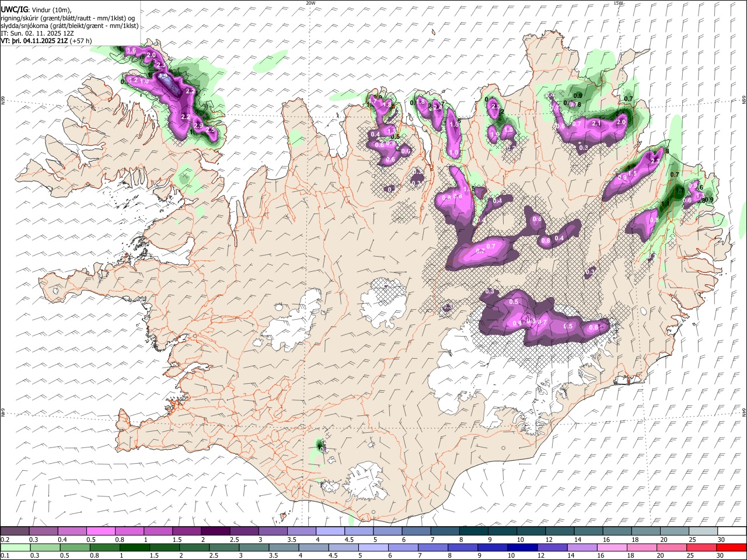
Task: Click the lower legend swatch starting at 25
Action: click(x=701, y=547)
